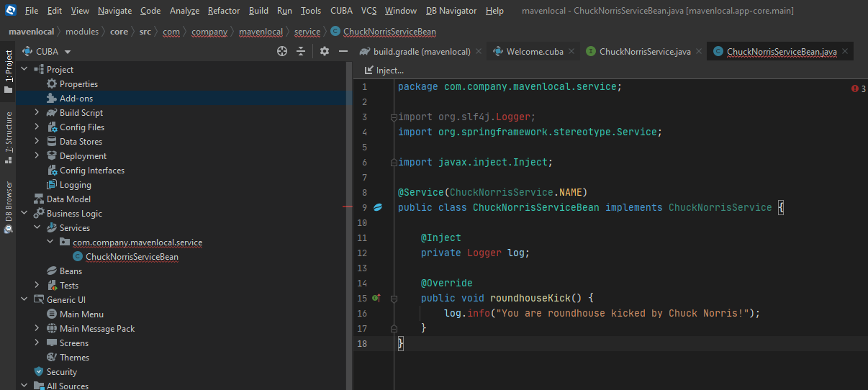Click the Spring bean gutter icon on line 9

(378, 207)
